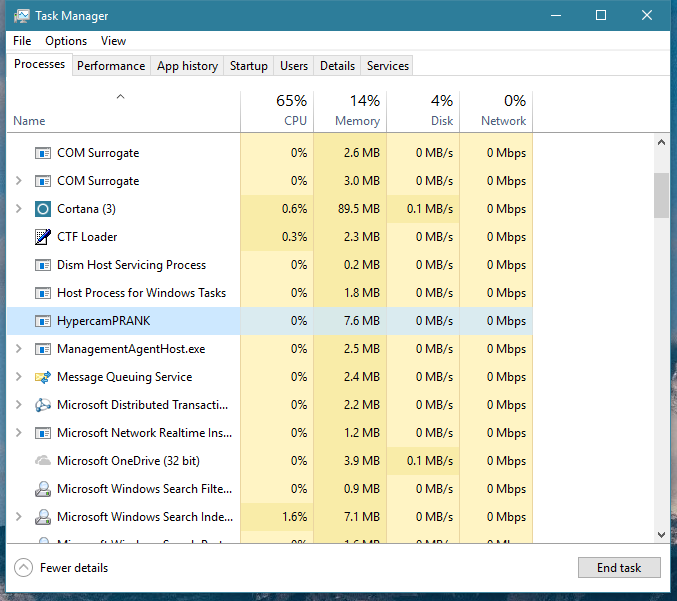Click CTF Loader's 0.3% CPU value
This screenshot has height=601, width=677.
[294, 237]
